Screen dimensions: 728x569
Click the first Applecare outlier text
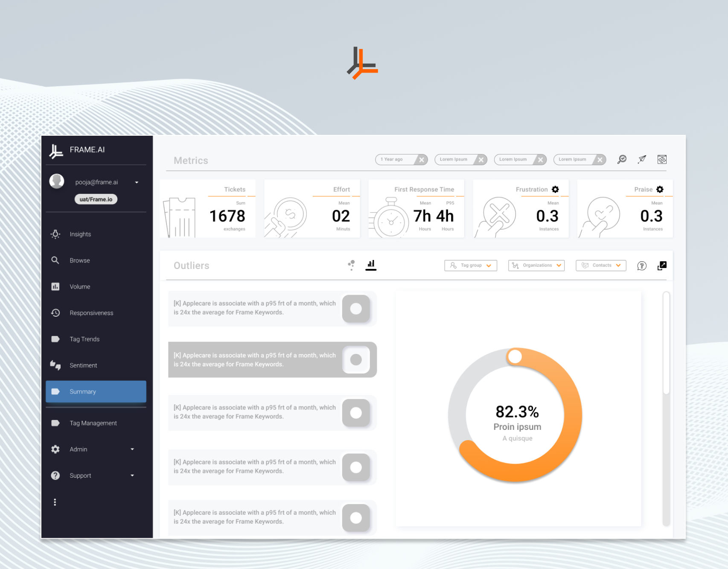coord(255,308)
